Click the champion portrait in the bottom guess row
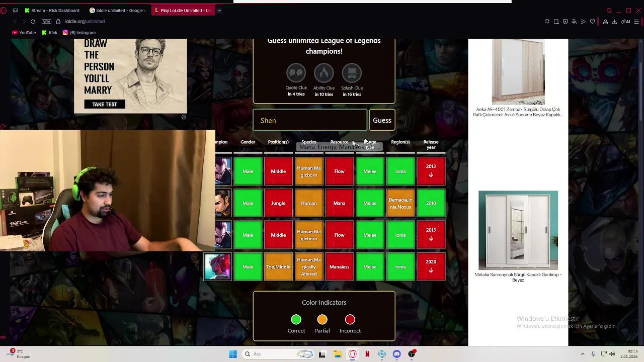644x362 pixels. pos(217,267)
